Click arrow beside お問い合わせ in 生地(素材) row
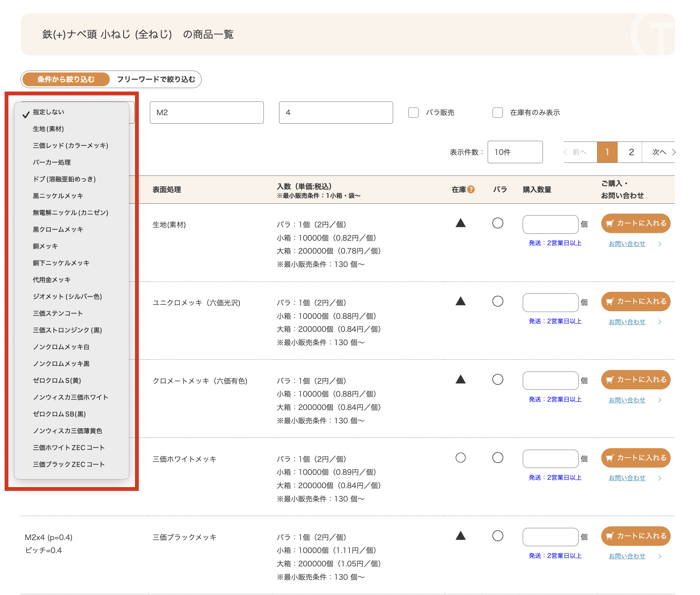Image resolution: width=700 pixels, height=595 pixels. pyautogui.click(x=660, y=244)
